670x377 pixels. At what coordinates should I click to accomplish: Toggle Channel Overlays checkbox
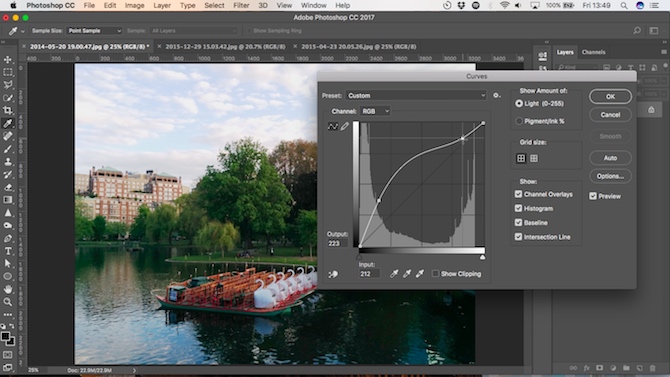click(x=518, y=194)
